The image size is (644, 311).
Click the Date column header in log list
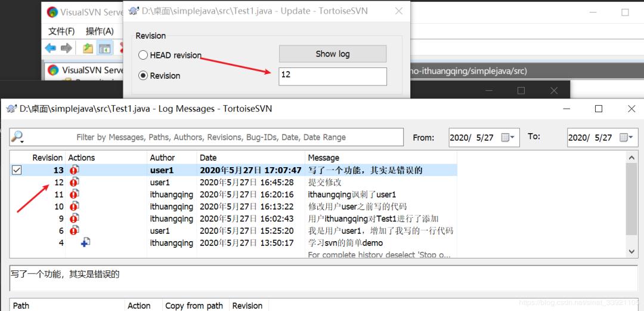[x=208, y=158]
